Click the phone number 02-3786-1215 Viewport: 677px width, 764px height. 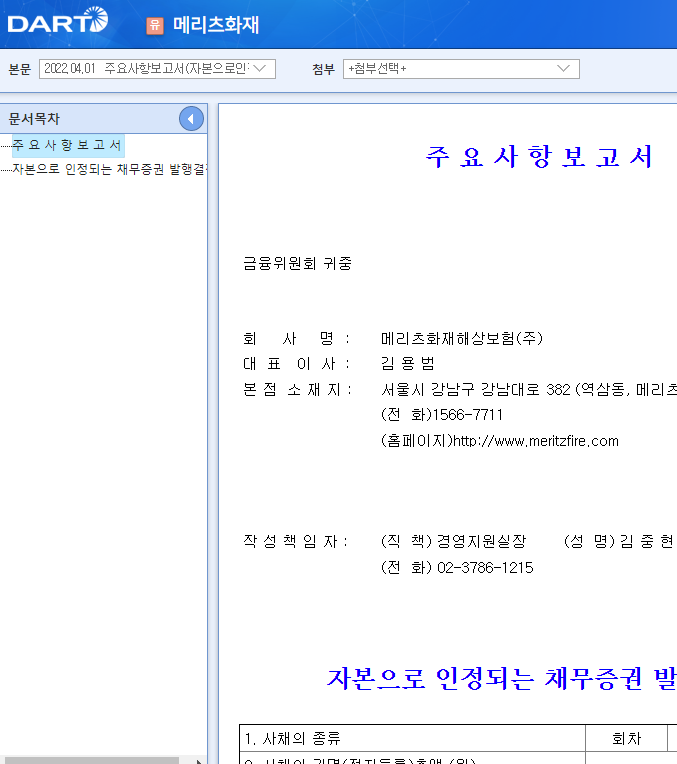(x=485, y=568)
